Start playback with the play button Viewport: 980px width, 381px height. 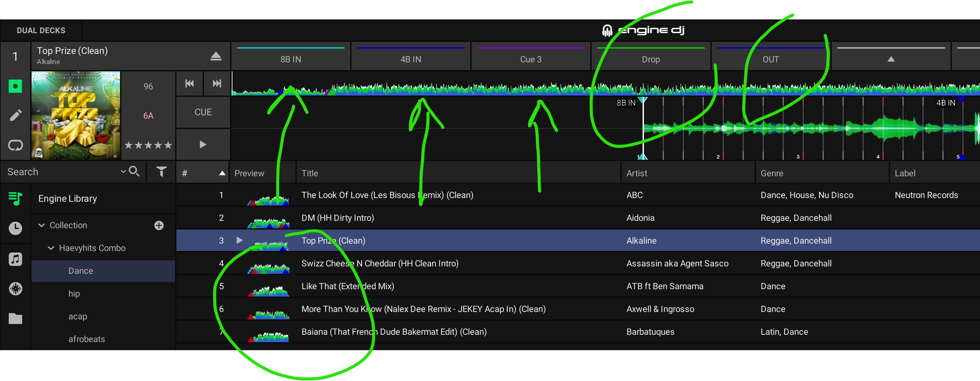coord(203,144)
